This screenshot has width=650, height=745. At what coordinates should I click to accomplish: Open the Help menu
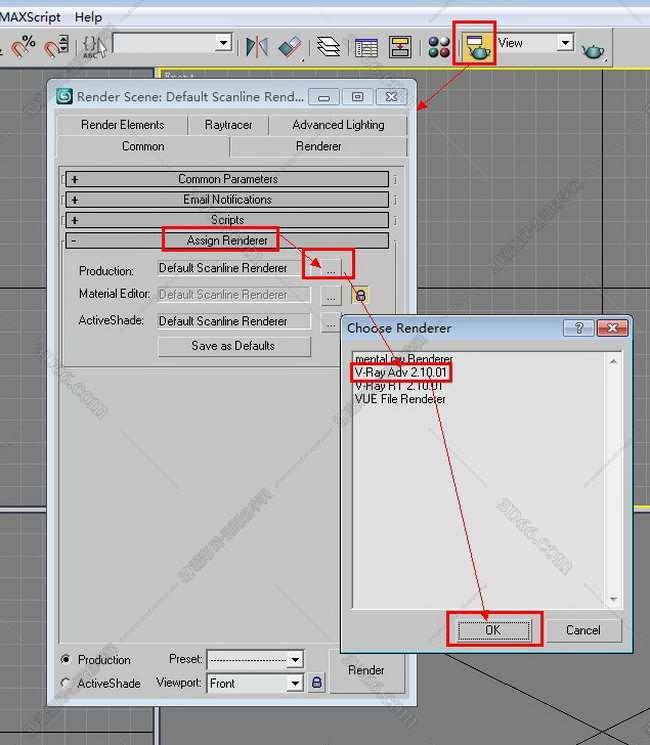point(88,17)
